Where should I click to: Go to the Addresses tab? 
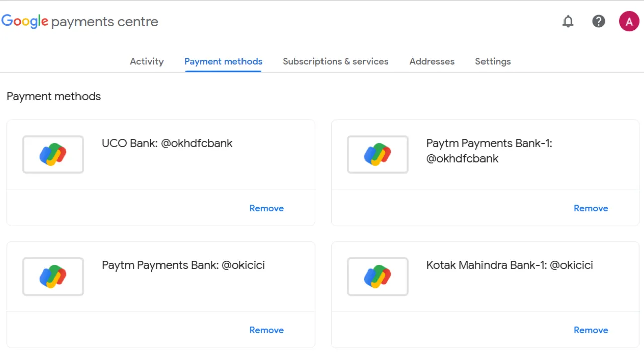(x=432, y=61)
